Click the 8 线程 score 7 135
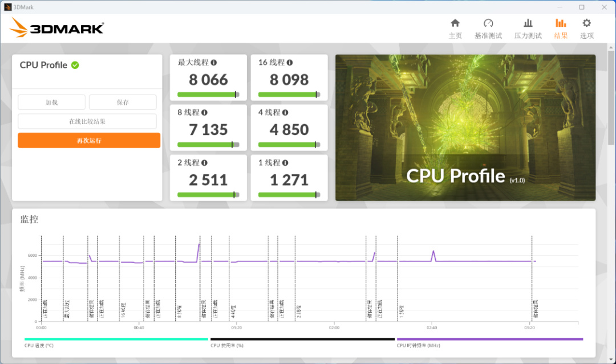This screenshot has width=616, height=364. pos(208,130)
